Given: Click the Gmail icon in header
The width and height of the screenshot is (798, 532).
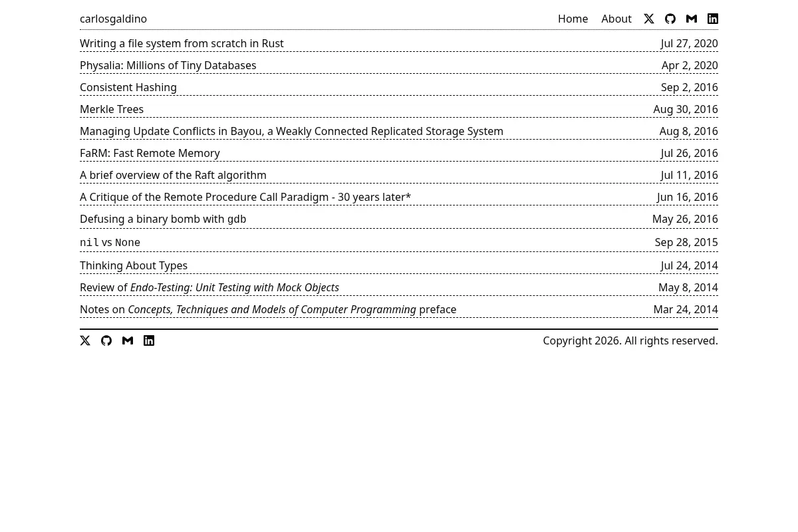Looking at the screenshot, I should click(x=692, y=19).
